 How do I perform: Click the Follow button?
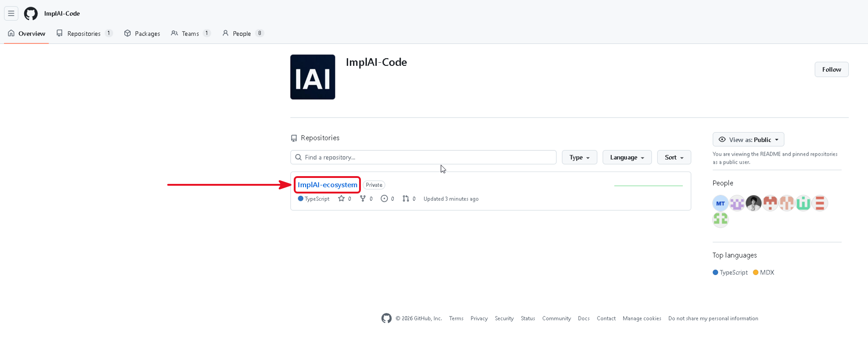[x=831, y=70]
